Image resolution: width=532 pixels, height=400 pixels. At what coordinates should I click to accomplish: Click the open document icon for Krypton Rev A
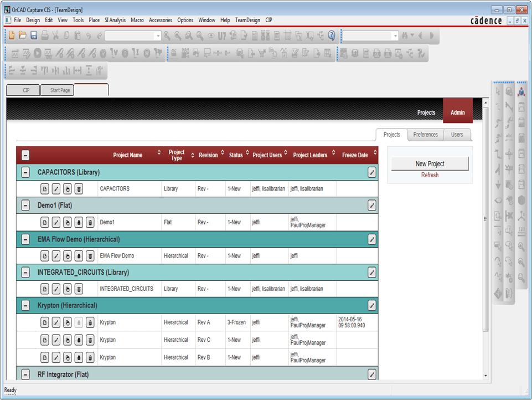coord(44,323)
